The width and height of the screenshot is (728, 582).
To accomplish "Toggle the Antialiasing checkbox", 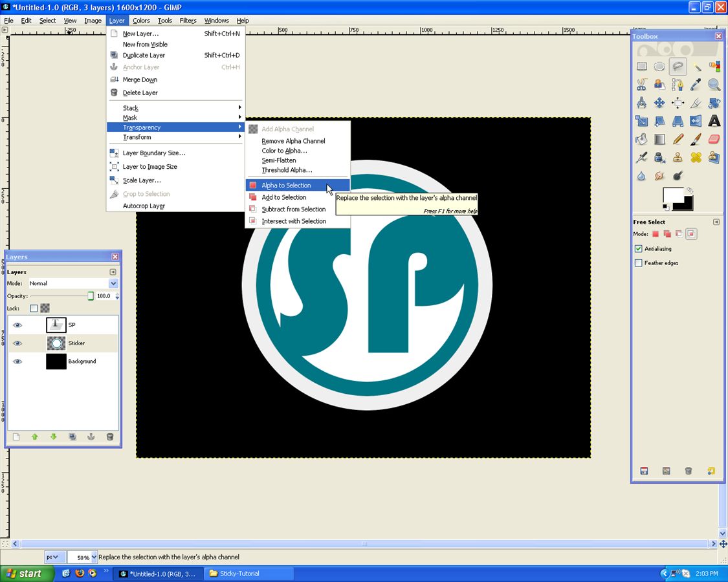I will coord(639,249).
